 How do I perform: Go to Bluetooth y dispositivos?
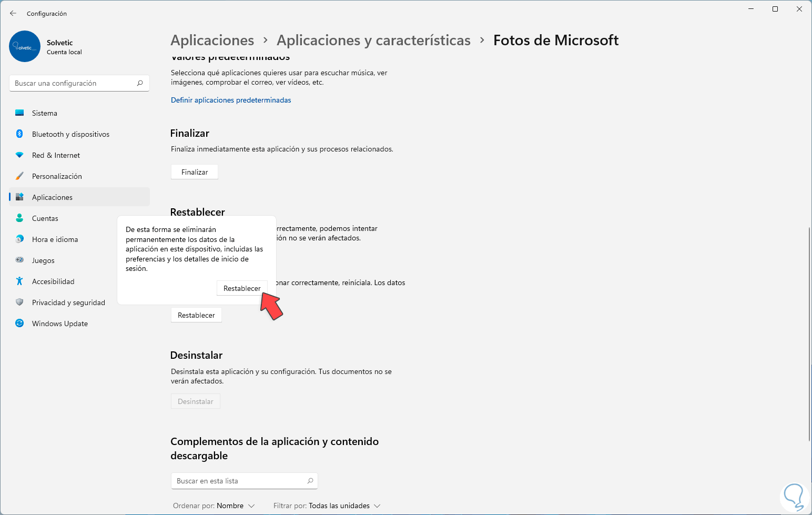pyautogui.click(x=79, y=134)
